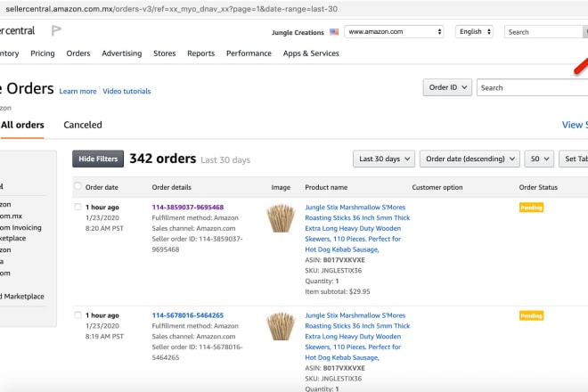The width and height of the screenshot is (588, 392).
Task: Open the Reports menu
Action: (200, 53)
